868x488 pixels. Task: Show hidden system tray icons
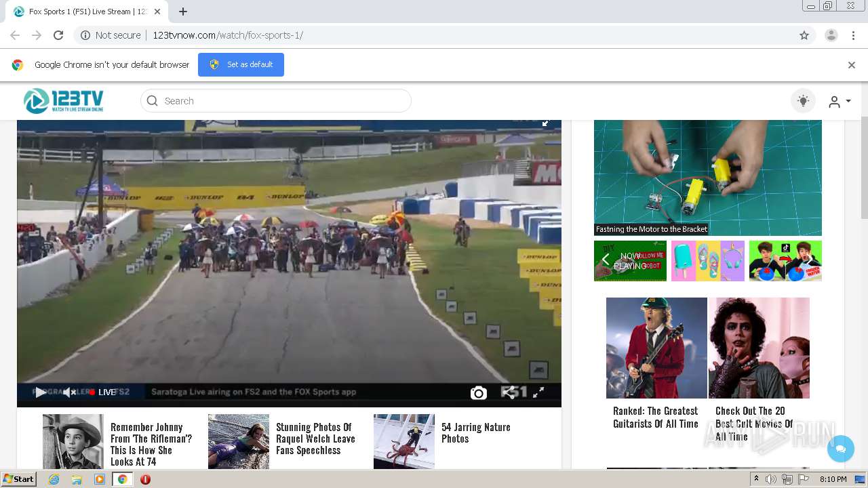click(x=756, y=479)
